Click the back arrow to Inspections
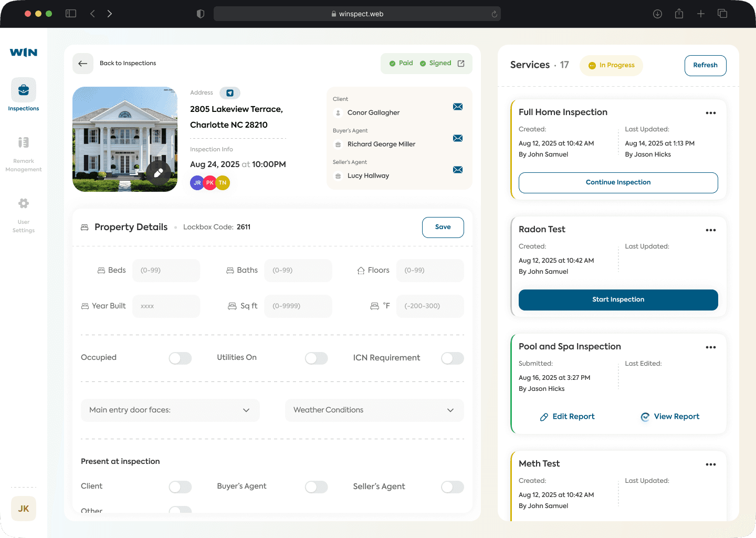This screenshot has width=756, height=538. [x=83, y=64]
